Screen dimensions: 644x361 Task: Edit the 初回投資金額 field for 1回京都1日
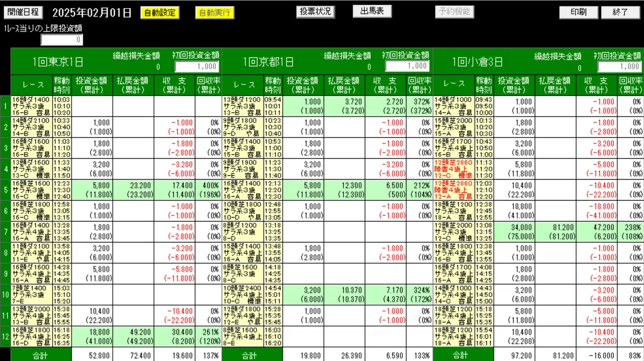pyautogui.click(x=407, y=66)
